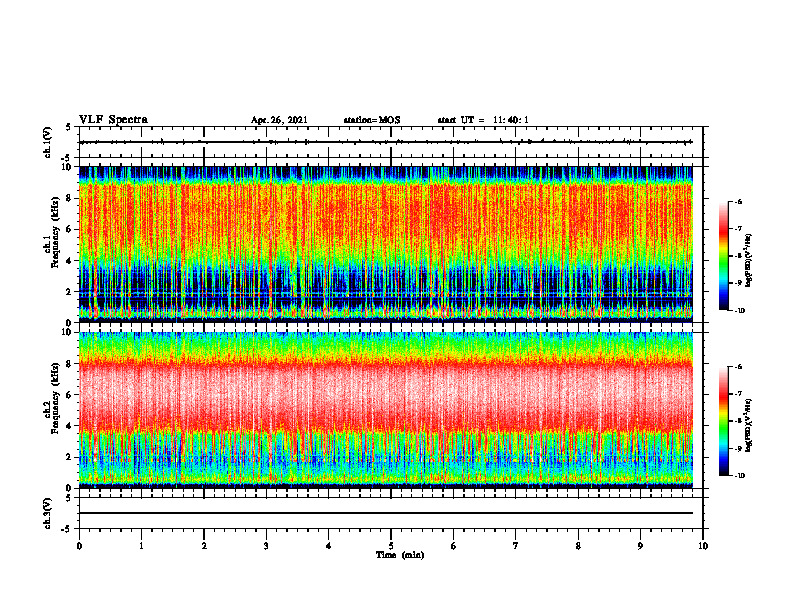Click the "ch.3(V)" axis label
The width and height of the screenshot is (792, 612).
coord(47,513)
